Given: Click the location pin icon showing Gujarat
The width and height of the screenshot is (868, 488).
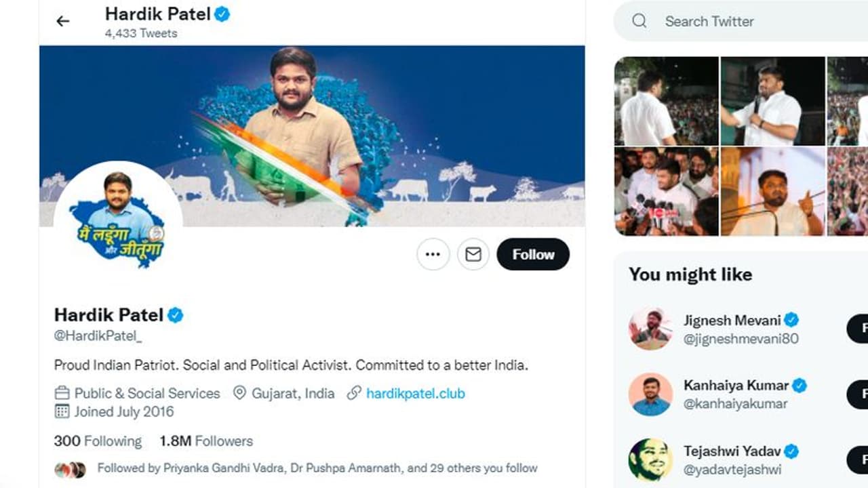Looking at the screenshot, I should (239, 393).
